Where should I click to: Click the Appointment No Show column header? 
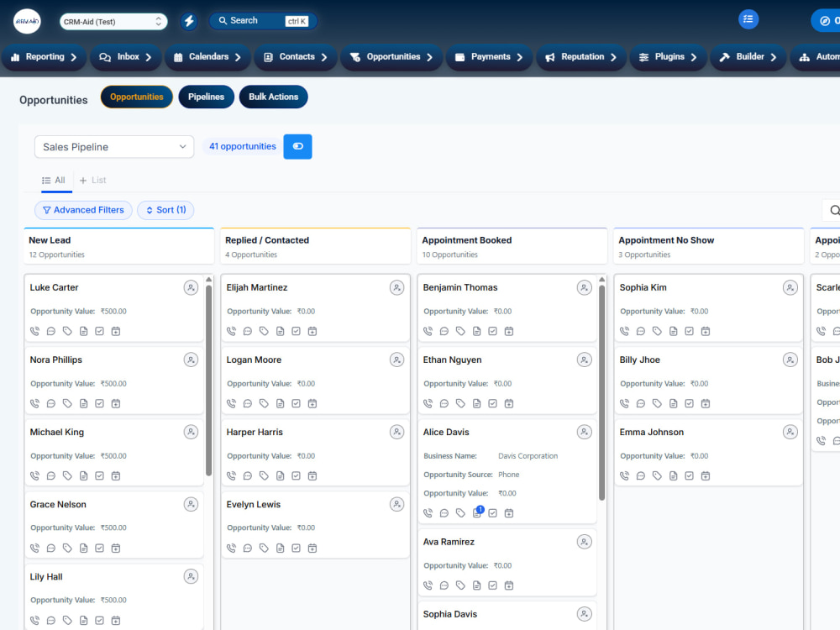click(x=708, y=246)
